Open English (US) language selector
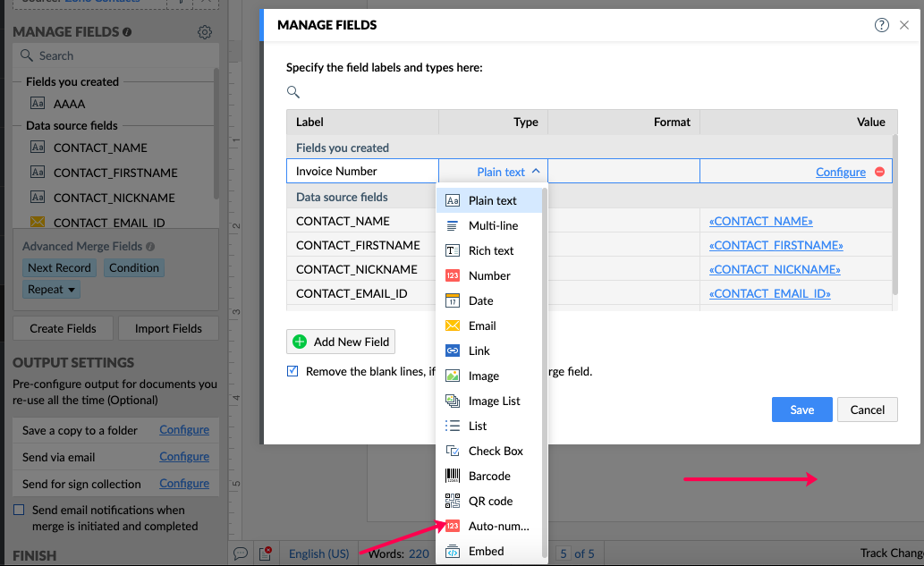Screen dimensions: 924x566 pyautogui.click(x=318, y=553)
